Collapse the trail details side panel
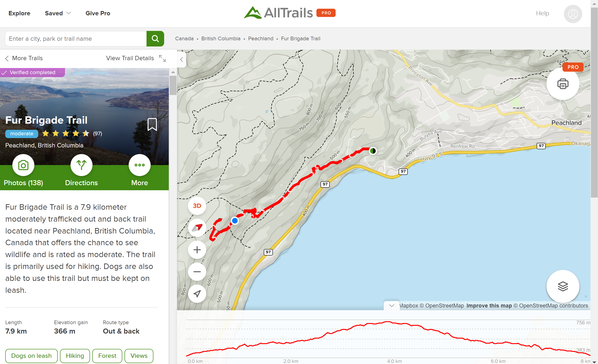The width and height of the screenshot is (598, 364). pos(182,60)
